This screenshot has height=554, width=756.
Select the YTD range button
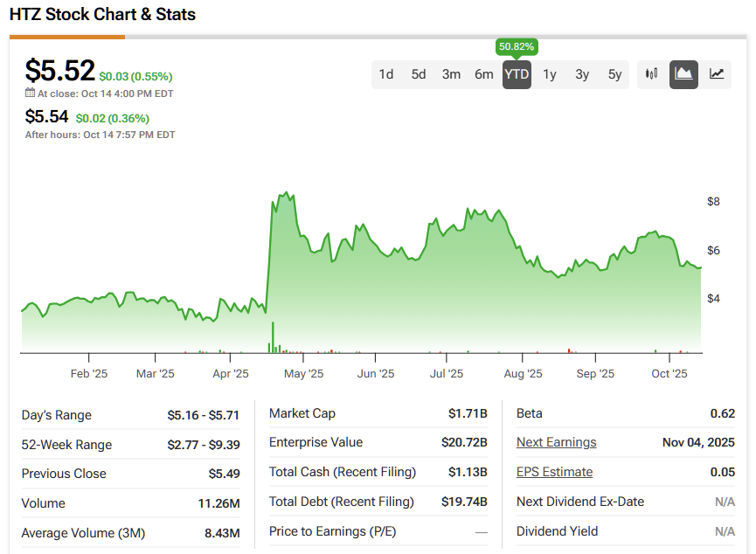(x=517, y=74)
